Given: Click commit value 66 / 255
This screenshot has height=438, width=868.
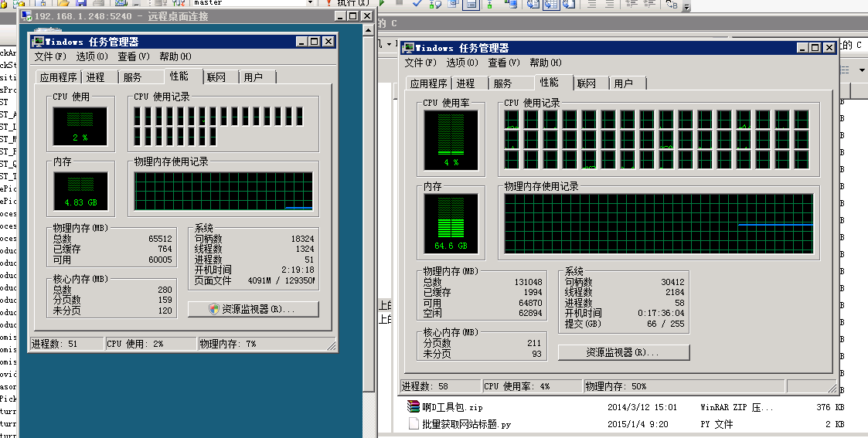Looking at the screenshot, I should click(666, 324).
